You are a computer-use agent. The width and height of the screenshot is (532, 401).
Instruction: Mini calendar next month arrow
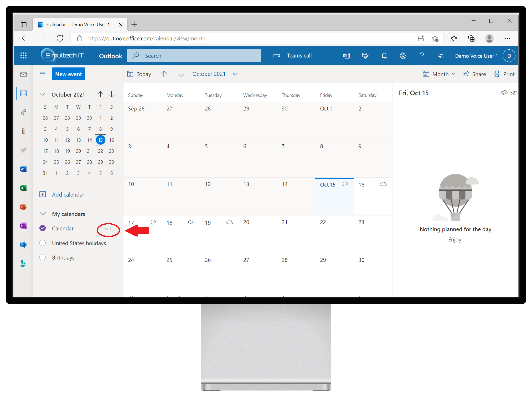pos(112,94)
